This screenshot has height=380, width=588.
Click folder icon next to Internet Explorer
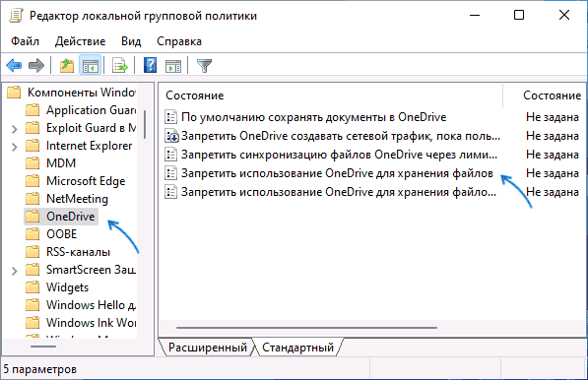point(33,146)
